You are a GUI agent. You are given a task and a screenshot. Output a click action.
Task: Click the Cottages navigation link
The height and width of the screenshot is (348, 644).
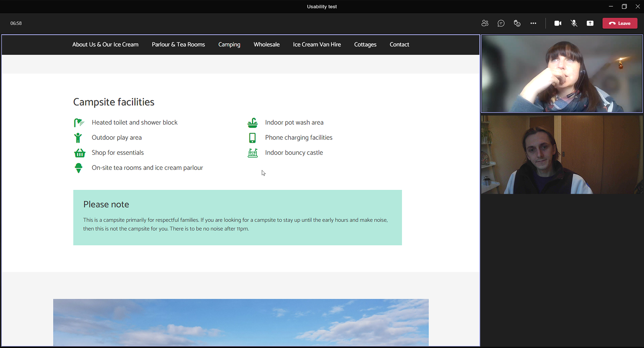coord(365,44)
